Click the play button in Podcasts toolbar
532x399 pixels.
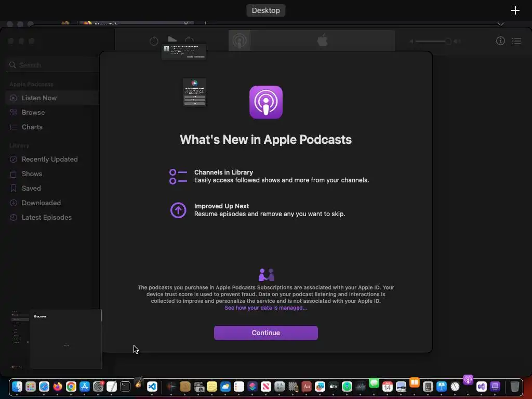coord(172,39)
